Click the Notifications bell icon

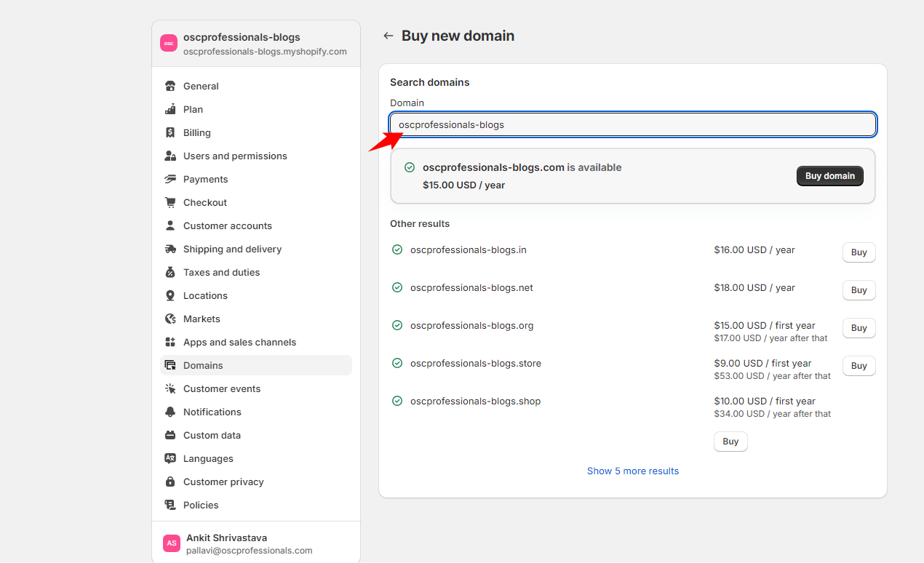170,412
